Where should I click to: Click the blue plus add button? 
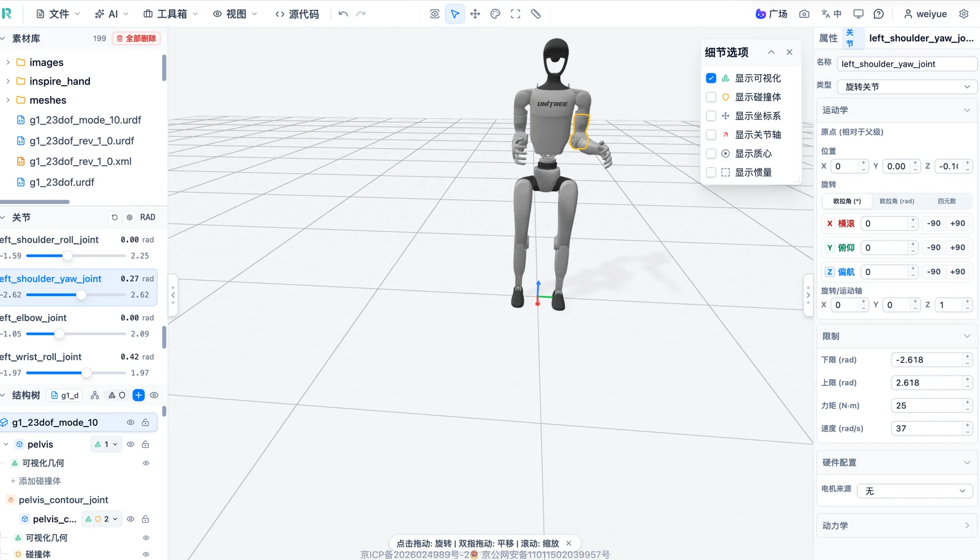point(138,395)
